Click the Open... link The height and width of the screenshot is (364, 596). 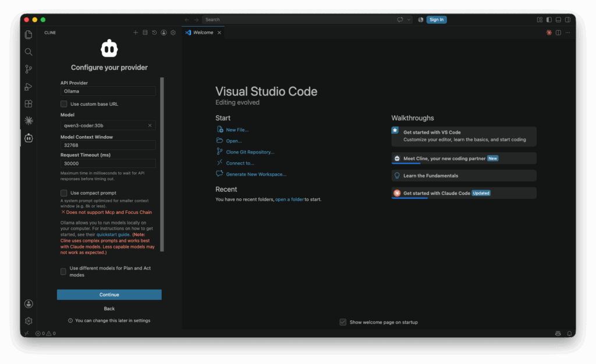click(234, 141)
